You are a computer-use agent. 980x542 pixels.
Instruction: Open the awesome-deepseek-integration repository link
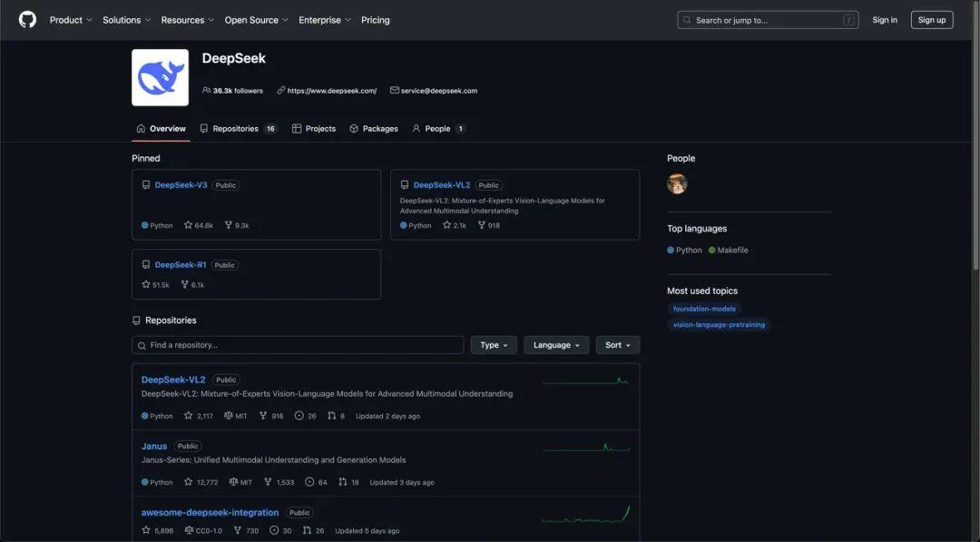pos(210,509)
